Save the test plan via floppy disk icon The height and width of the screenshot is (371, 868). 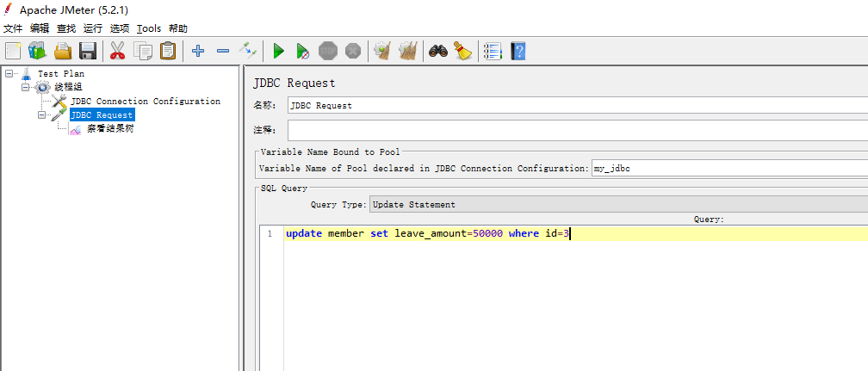tap(88, 51)
